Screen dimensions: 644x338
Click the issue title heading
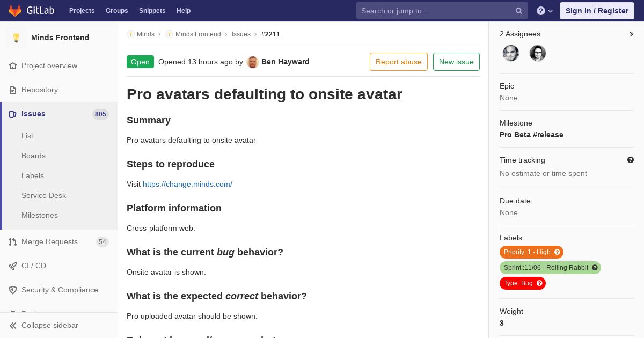click(265, 94)
